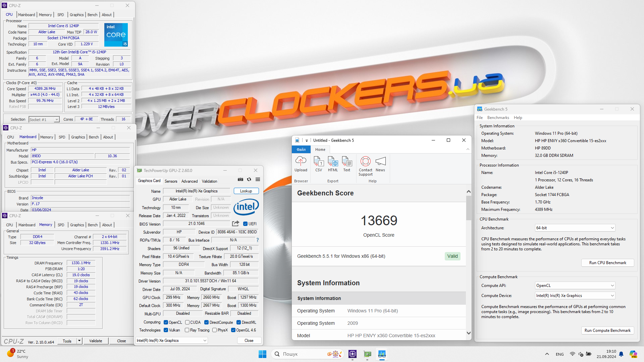Toggle OpenGL 4.6 checkbox

point(233,330)
